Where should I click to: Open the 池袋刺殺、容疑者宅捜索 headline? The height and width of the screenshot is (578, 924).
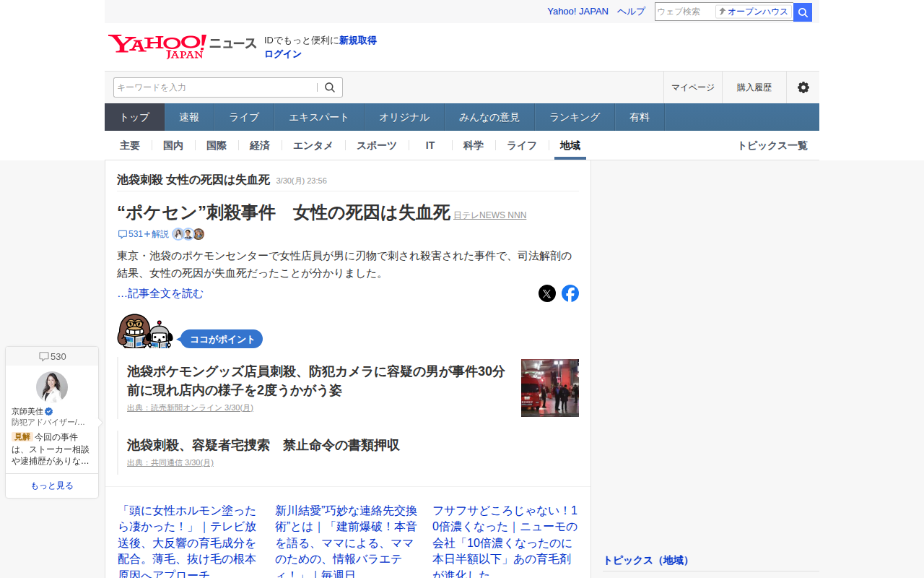263,445
